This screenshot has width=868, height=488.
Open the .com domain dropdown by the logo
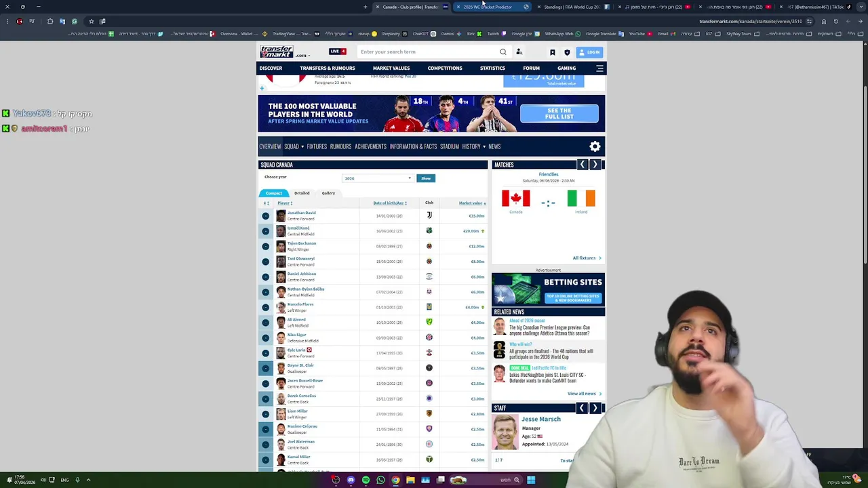coord(303,56)
